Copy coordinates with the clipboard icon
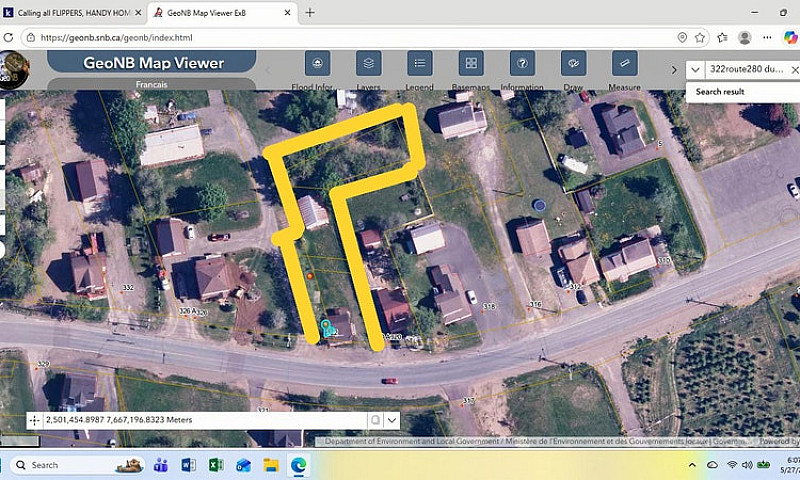 [x=375, y=420]
